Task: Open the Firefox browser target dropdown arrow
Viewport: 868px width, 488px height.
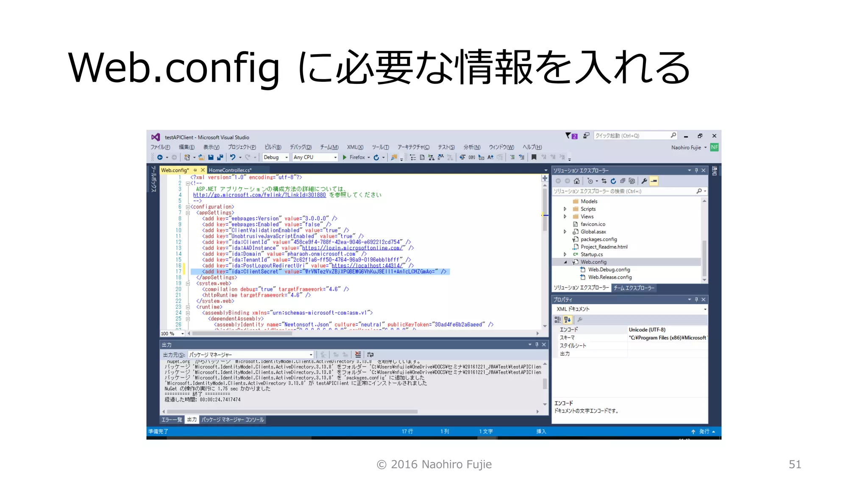Action: click(x=369, y=158)
